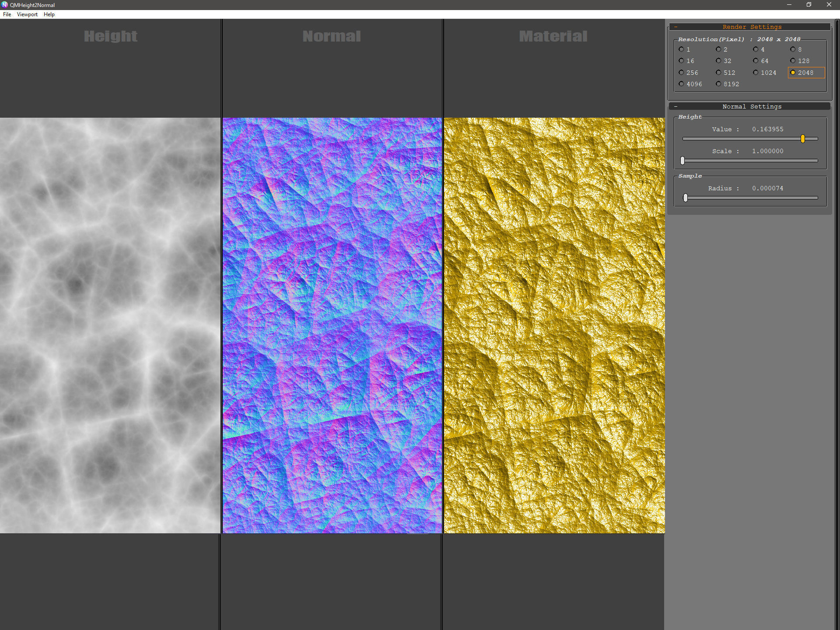The height and width of the screenshot is (630, 840).
Task: Click the gold Material preview image
Action: 554,325
